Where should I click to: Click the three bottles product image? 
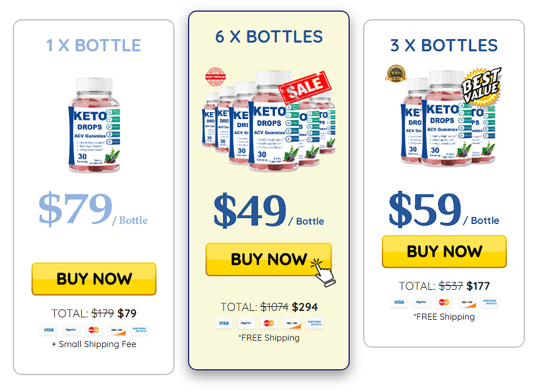click(x=448, y=118)
